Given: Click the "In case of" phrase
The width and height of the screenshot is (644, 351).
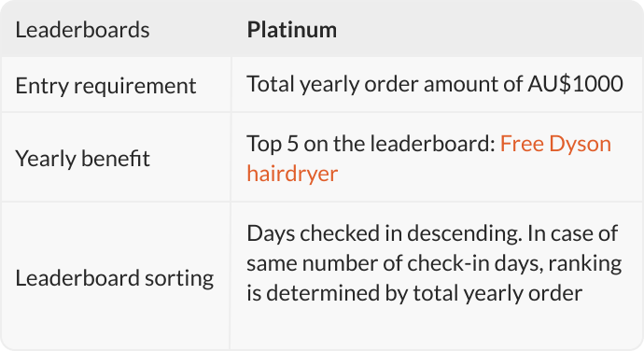Looking at the screenshot, I should [572, 233].
